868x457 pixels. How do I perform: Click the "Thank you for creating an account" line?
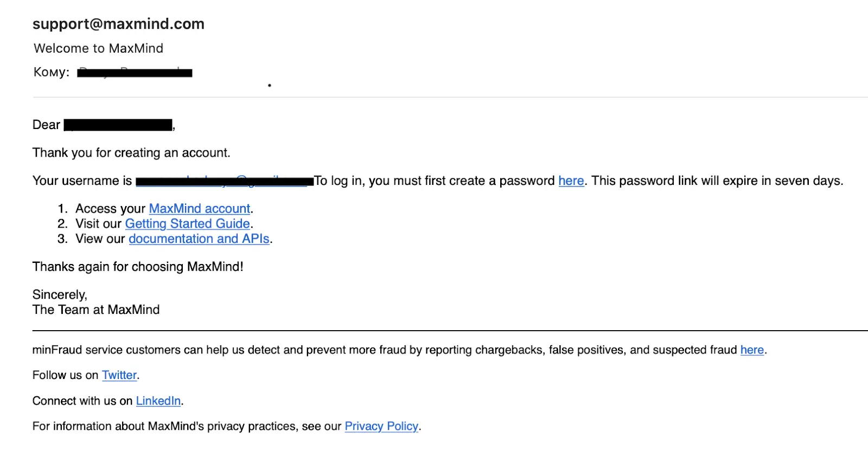131,153
